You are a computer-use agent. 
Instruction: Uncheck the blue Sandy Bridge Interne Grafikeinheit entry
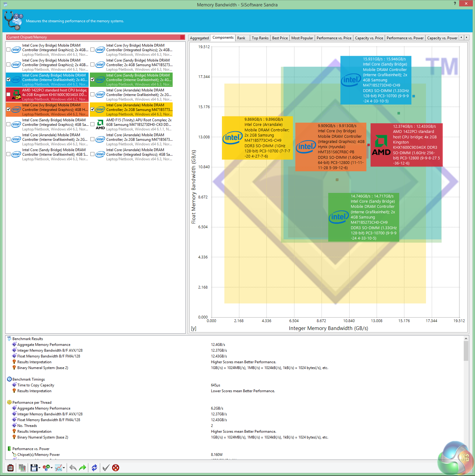tap(9, 80)
